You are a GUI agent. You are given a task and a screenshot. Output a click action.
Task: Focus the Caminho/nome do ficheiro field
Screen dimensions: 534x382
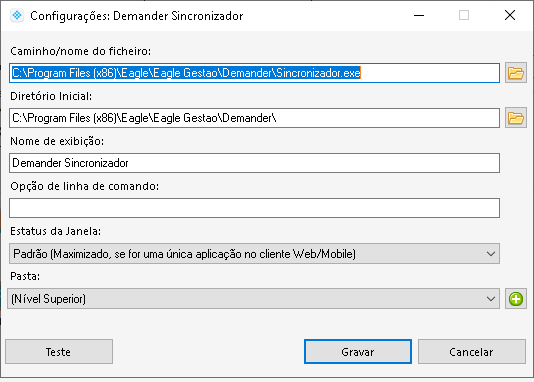254,73
